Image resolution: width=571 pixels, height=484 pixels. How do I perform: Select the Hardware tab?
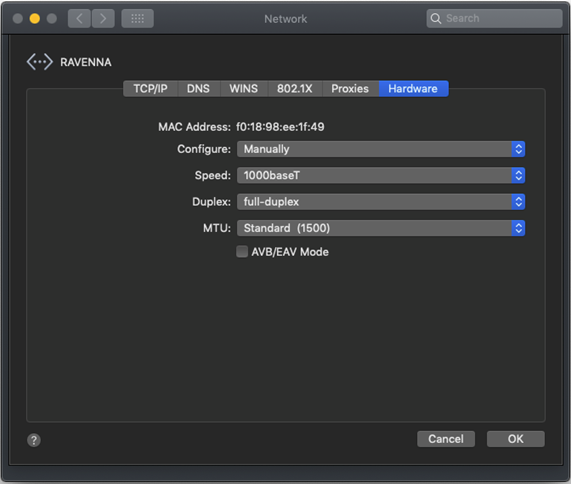click(x=413, y=88)
